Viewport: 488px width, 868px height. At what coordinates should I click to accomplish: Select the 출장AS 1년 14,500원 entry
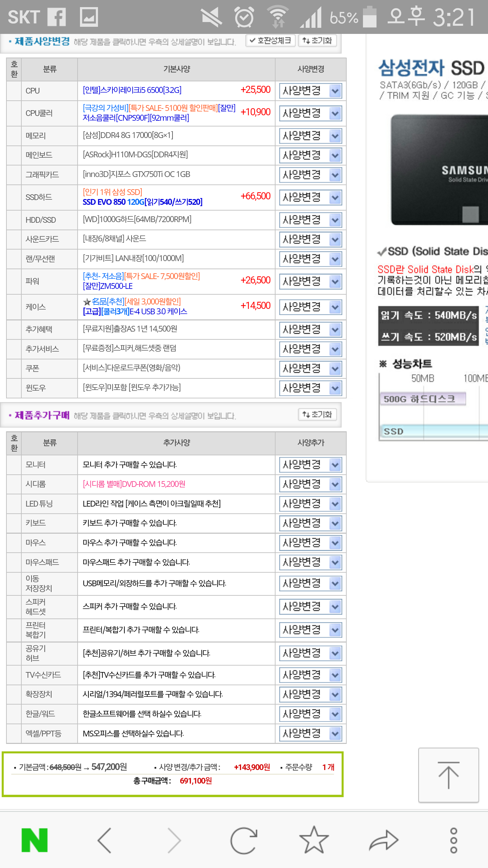[x=130, y=329]
